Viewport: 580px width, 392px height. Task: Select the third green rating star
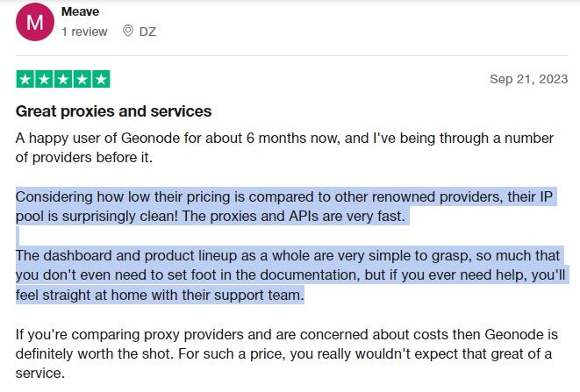(x=63, y=79)
